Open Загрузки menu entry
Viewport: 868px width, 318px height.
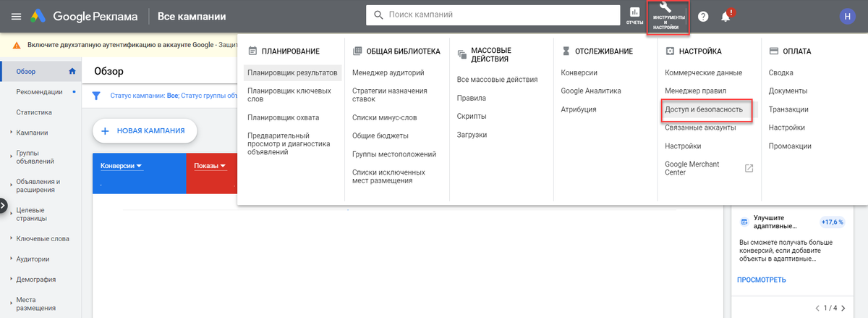[x=472, y=135]
